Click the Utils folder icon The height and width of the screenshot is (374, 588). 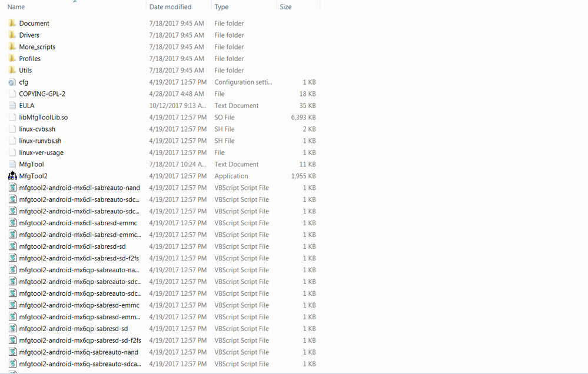click(12, 70)
